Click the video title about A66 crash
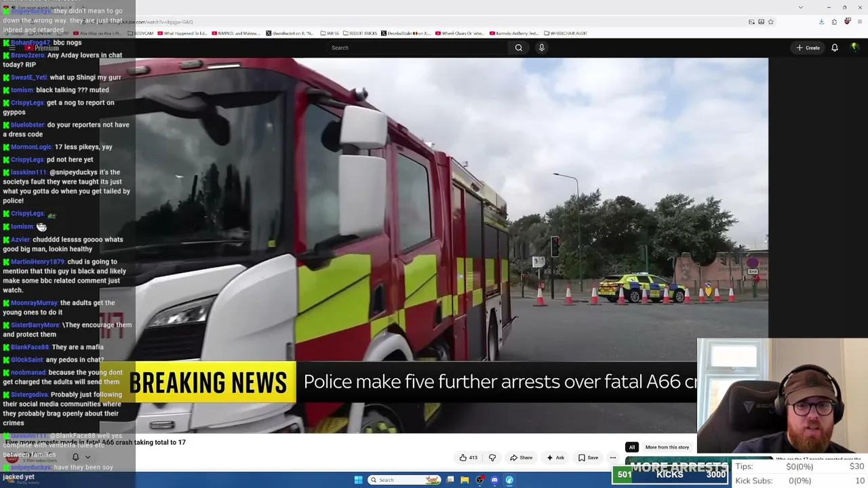 coord(96,442)
